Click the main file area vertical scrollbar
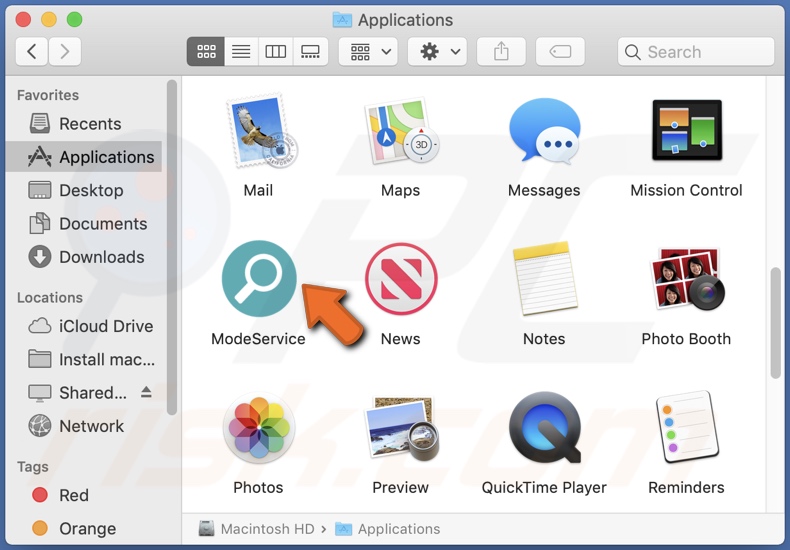790x550 pixels. point(775,323)
